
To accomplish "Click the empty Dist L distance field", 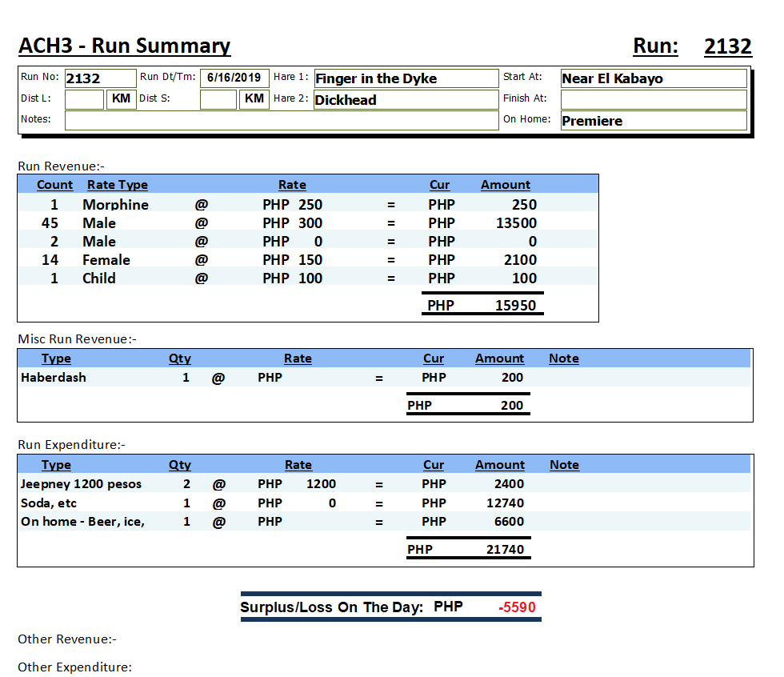I will [84, 99].
